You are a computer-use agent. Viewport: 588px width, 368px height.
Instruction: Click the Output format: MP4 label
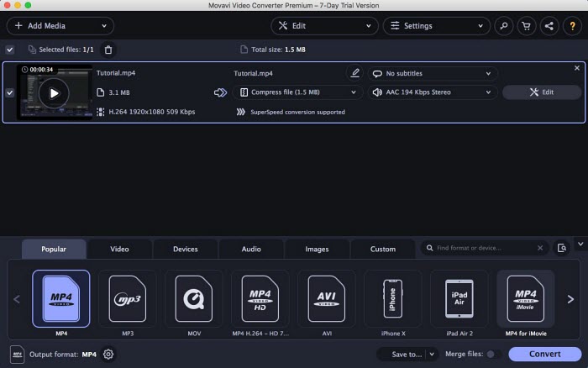coord(63,354)
